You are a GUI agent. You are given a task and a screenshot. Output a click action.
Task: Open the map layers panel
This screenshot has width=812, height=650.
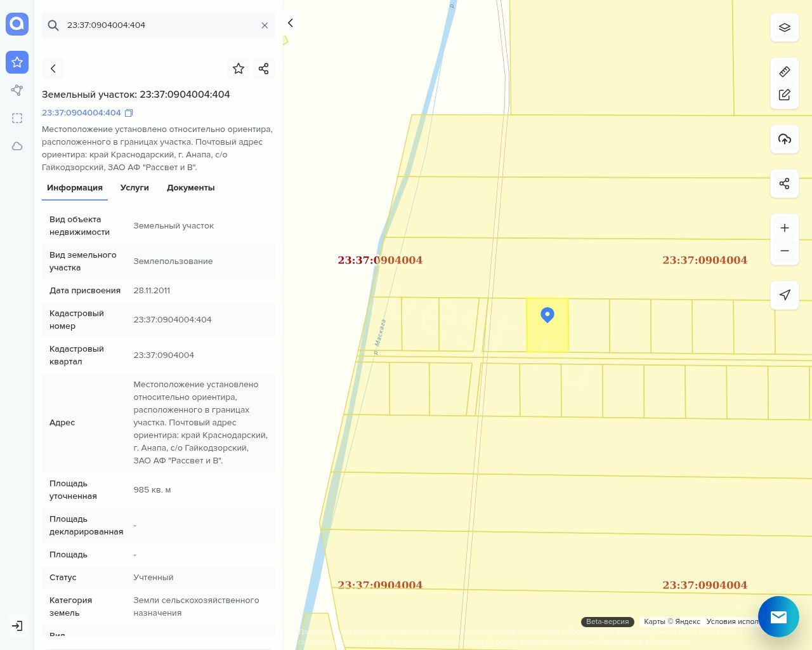tap(785, 28)
